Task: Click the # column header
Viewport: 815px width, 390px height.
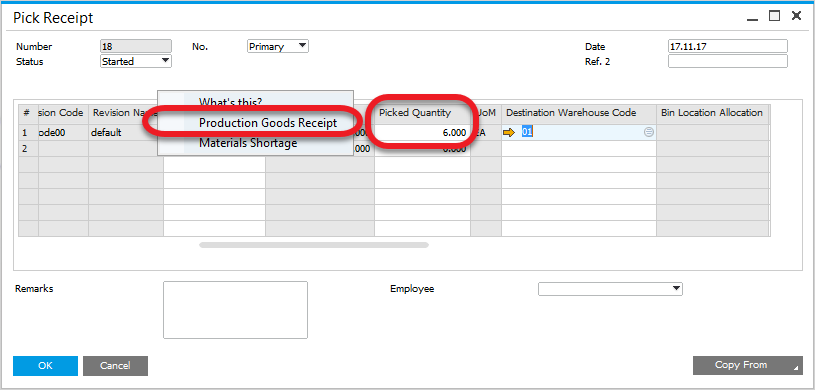Action: pyautogui.click(x=28, y=113)
